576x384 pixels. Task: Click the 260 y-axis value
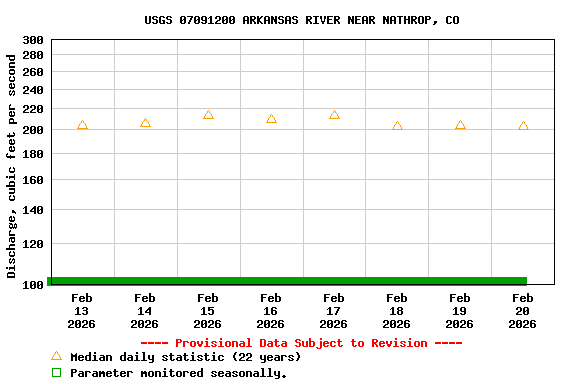click(33, 72)
